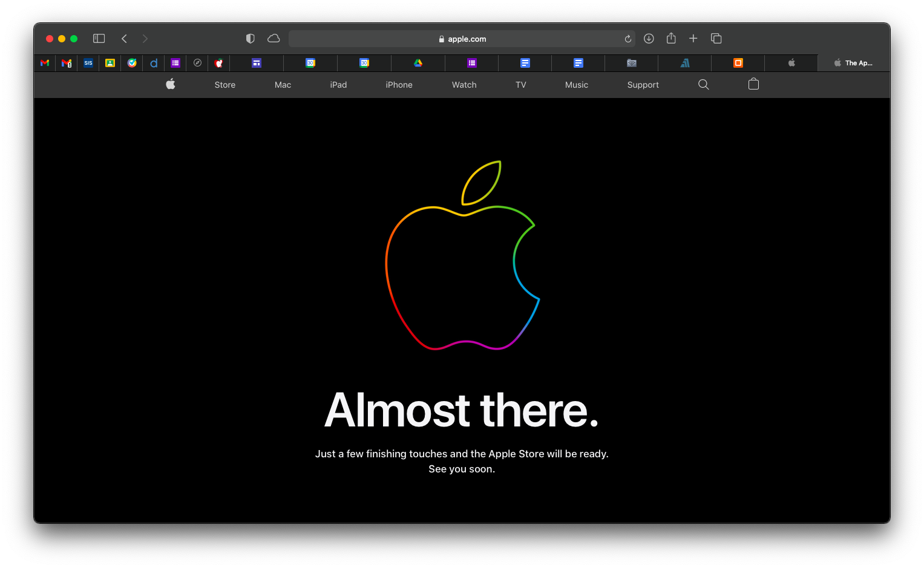Click the rainbow Apple logo graphic
924x568 pixels.
[462, 255]
